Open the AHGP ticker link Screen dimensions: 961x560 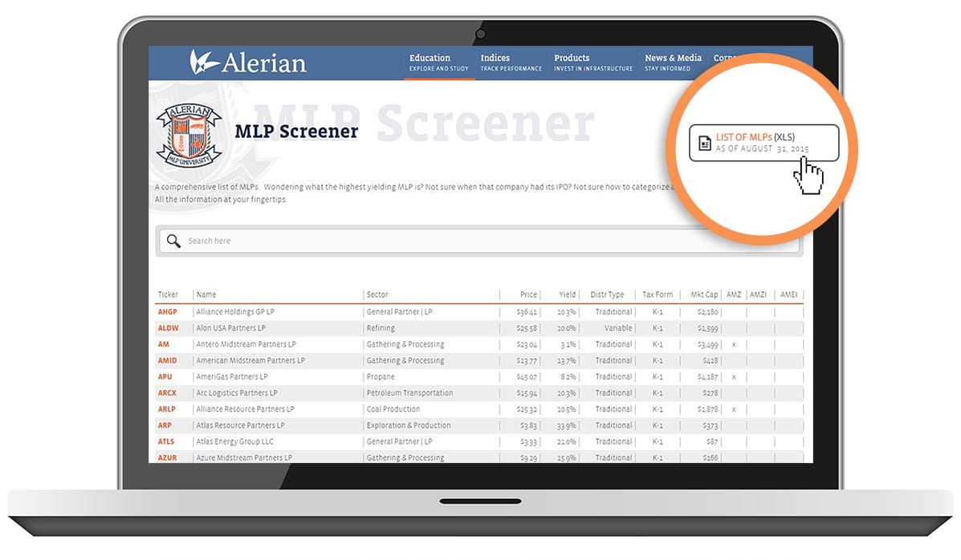click(x=168, y=312)
